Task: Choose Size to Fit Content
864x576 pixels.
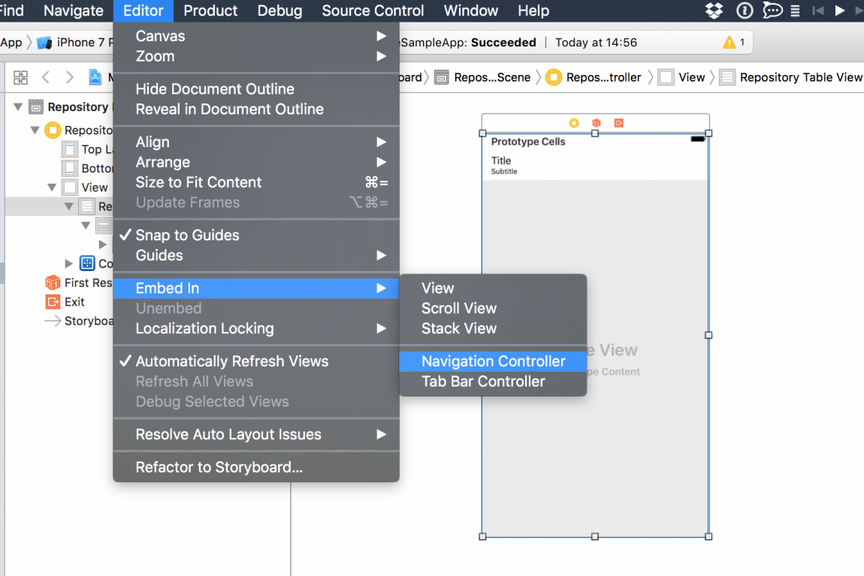Action: point(256,182)
